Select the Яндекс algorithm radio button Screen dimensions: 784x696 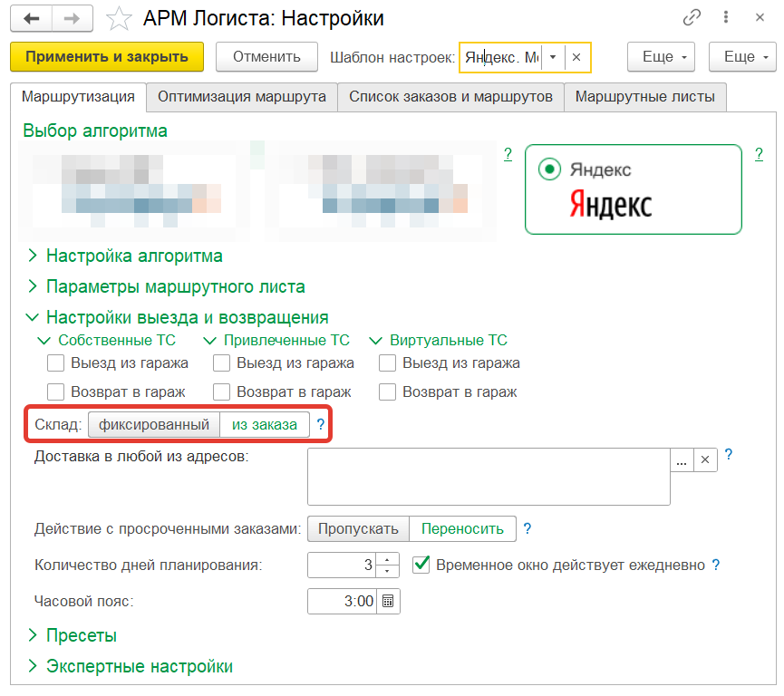tap(549, 169)
